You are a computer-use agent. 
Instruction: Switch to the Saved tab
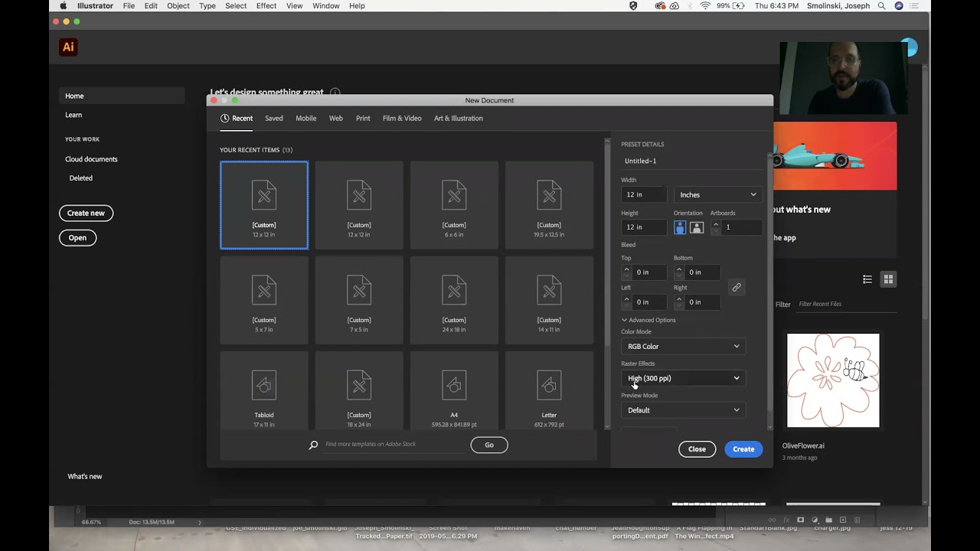274,118
